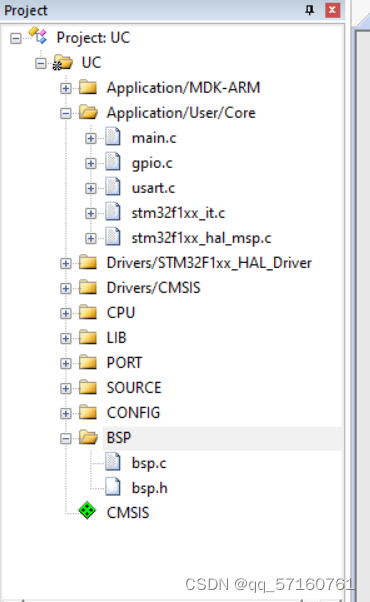
Task: Select the 'CMSIS' component label
Action: click(x=128, y=513)
